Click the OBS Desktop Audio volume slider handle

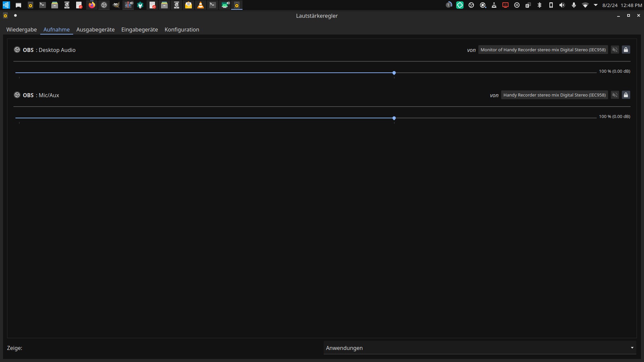pyautogui.click(x=394, y=73)
